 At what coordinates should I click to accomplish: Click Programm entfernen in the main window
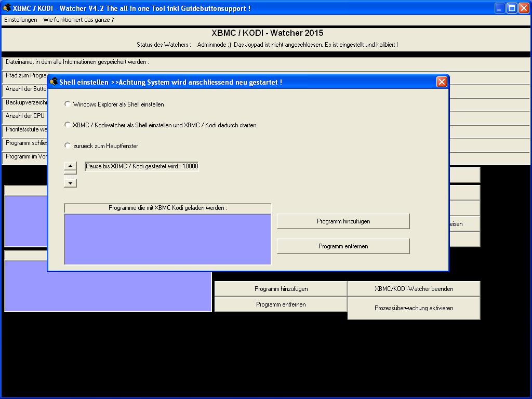[281, 304]
